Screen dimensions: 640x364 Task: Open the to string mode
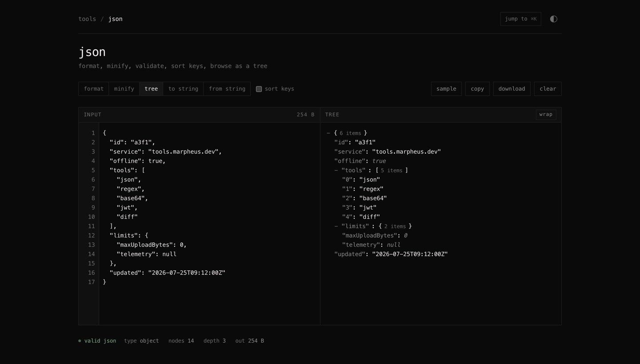point(183,89)
